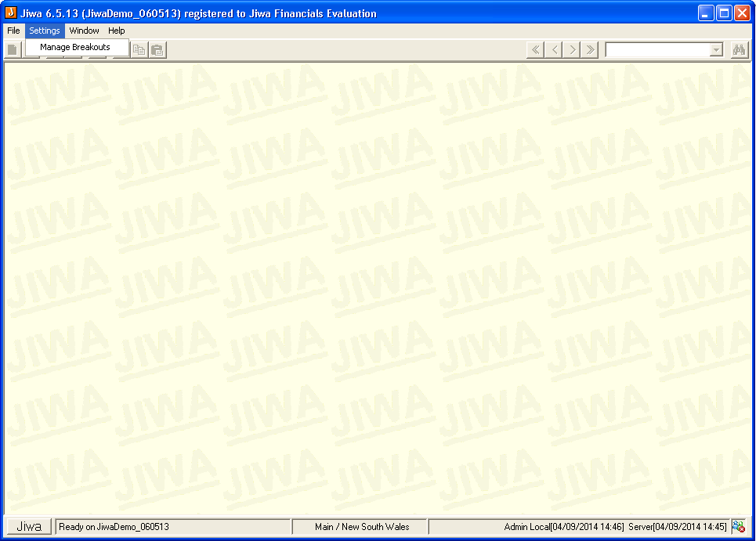Click the Main / New South Wales status panel
The image size is (756, 541).
coord(361,527)
